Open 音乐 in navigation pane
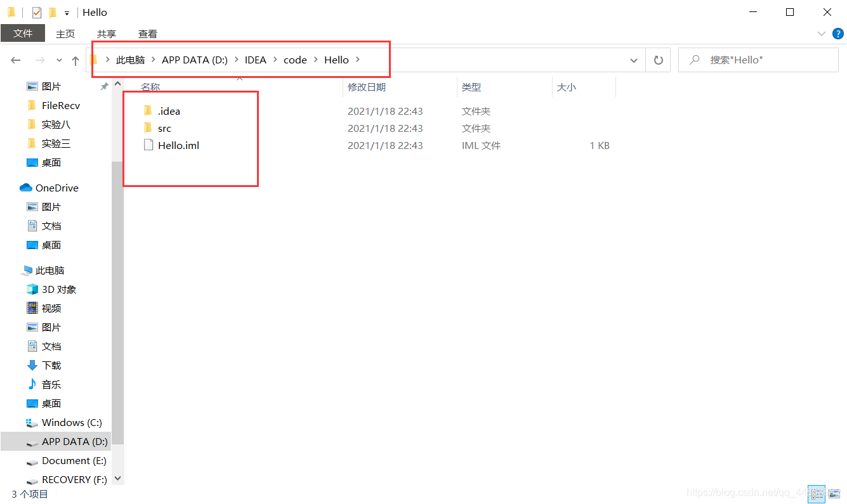The height and width of the screenshot is (504, 847). click(51, 384)
